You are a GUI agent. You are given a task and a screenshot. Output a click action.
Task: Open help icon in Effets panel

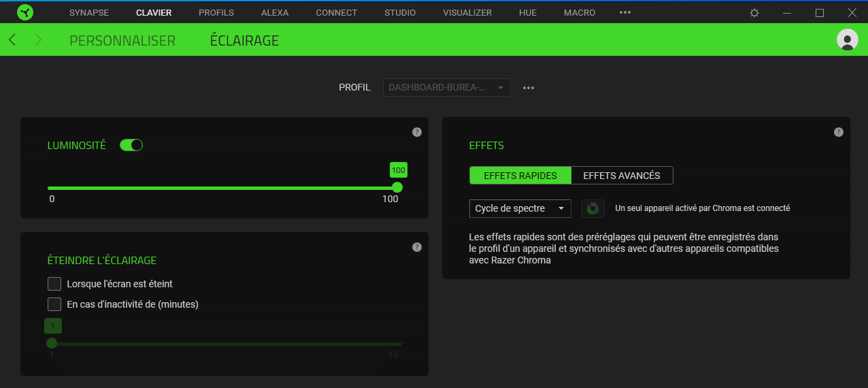(839, 132)
